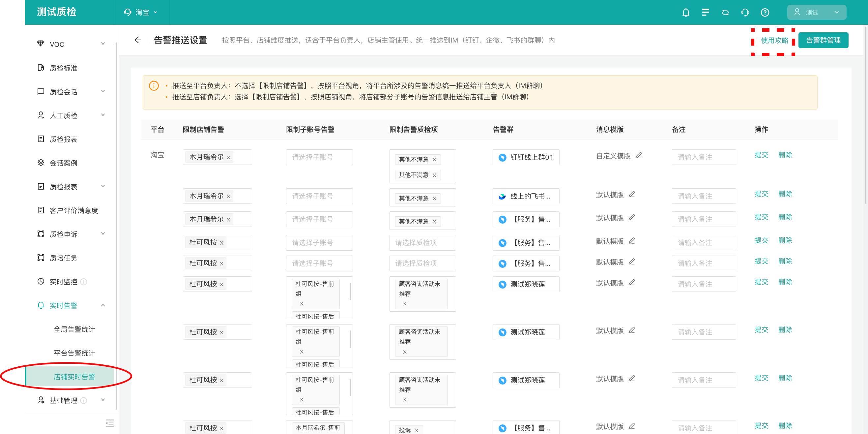Click the user avatar icon in header
The height and width of the screenshot is (434, 868).
(x=797, y=12)
